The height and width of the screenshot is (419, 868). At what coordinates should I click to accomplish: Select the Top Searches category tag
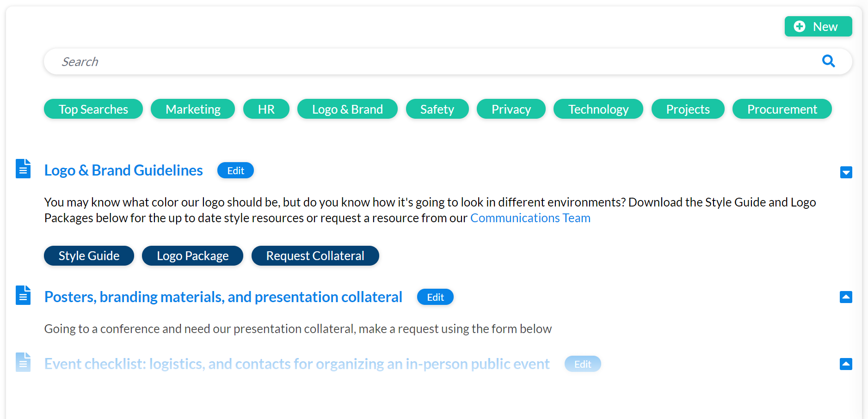(x=93, y=109)
